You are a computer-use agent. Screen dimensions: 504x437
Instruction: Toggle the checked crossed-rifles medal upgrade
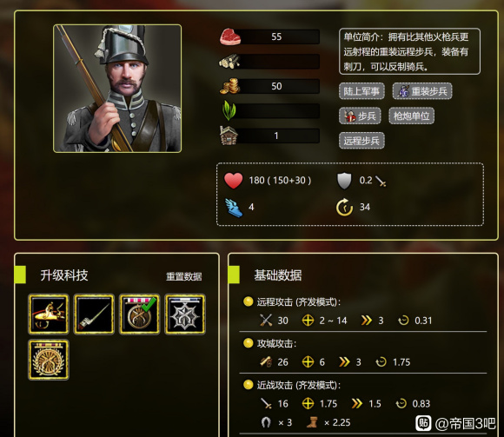point(140,315)
